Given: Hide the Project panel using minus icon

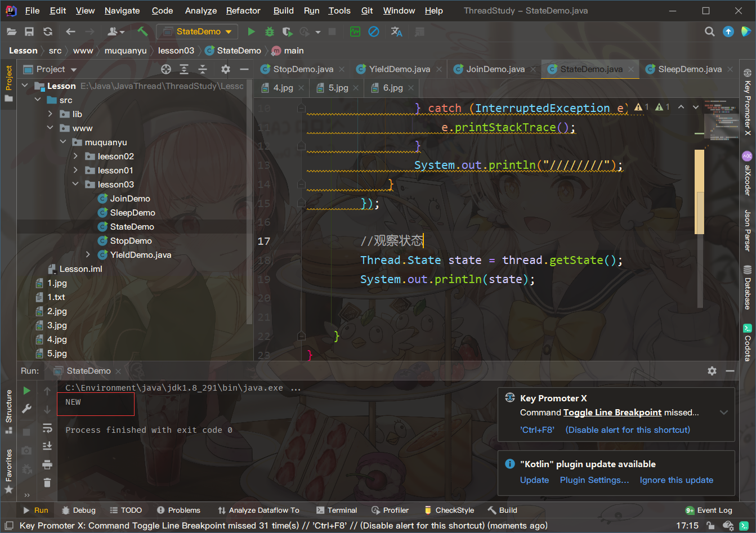Looking at the screenshot, I should pyautogui.click(x=244, y=69).
